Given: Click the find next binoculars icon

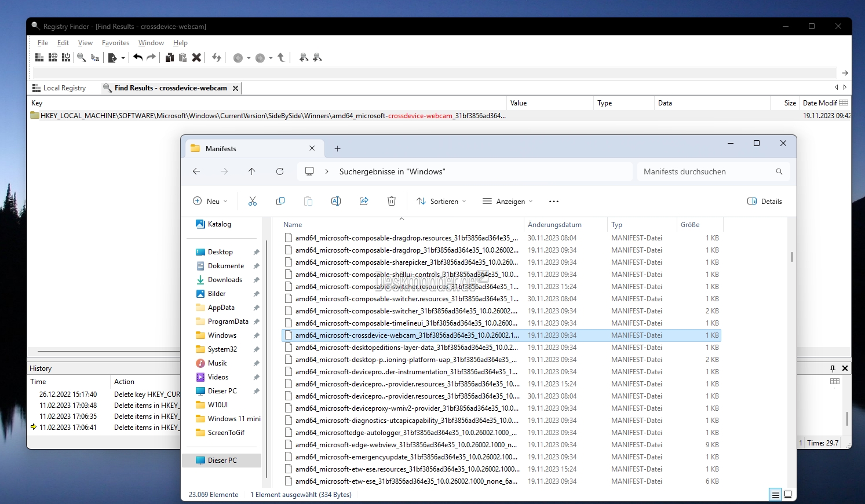Looking at the screenshot, I should (x=317, y=57).
